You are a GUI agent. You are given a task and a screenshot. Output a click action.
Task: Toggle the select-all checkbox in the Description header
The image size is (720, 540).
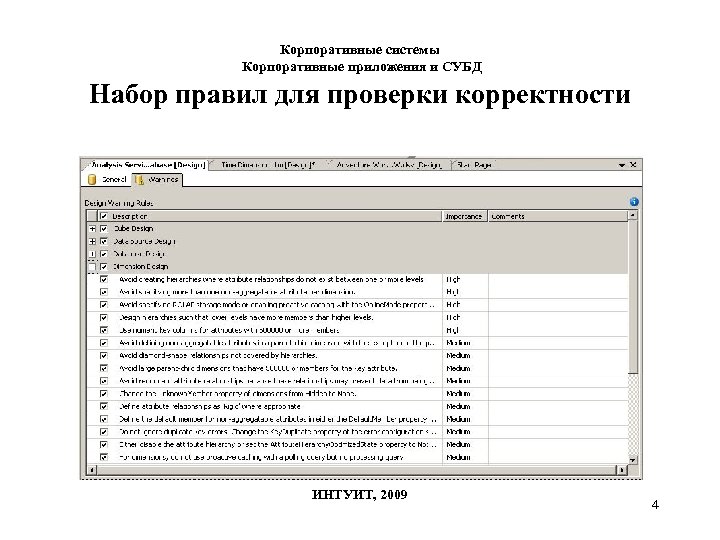click(104, 216)
